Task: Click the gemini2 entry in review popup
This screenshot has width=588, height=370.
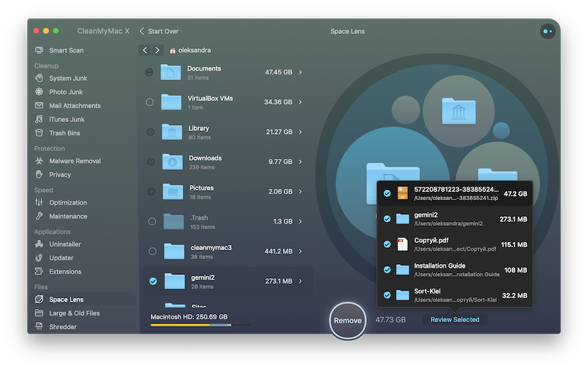Action: [454, 218]
